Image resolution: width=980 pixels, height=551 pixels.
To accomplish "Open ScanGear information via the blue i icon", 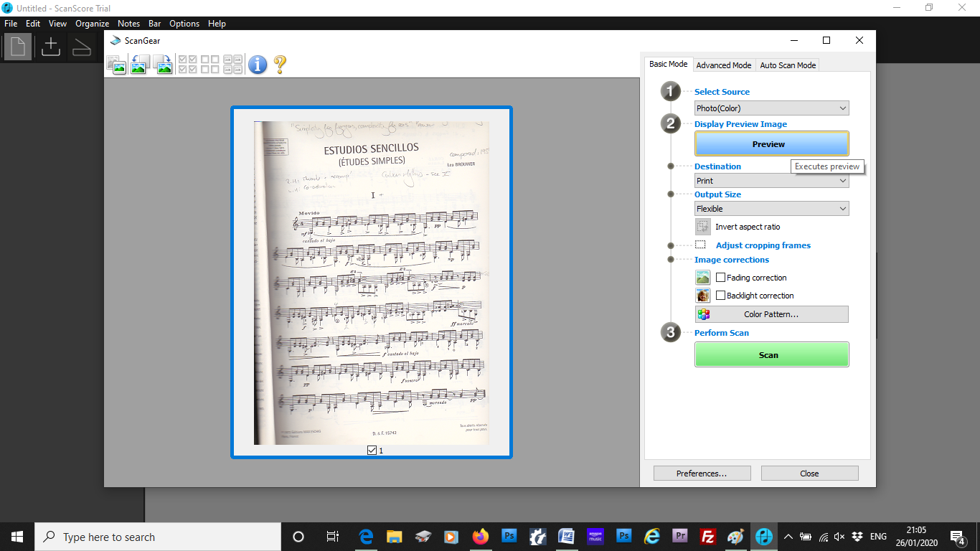I will (258, 65).
